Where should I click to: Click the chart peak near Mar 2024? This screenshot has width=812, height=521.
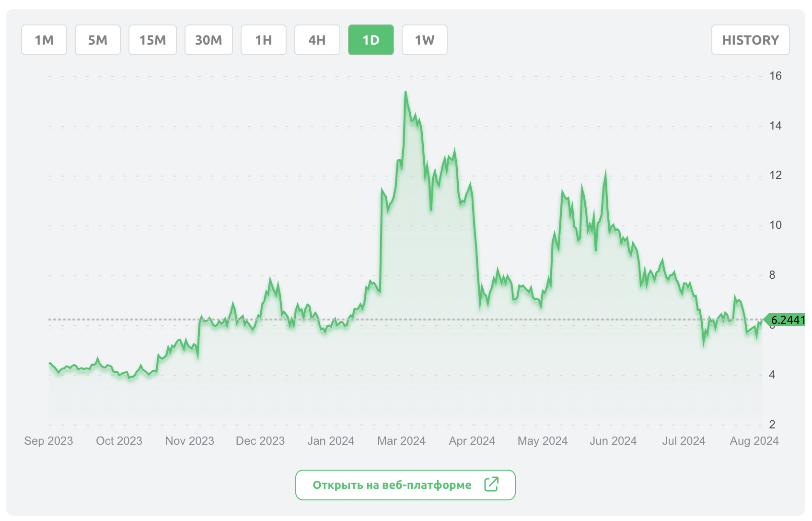coord(406,92)
